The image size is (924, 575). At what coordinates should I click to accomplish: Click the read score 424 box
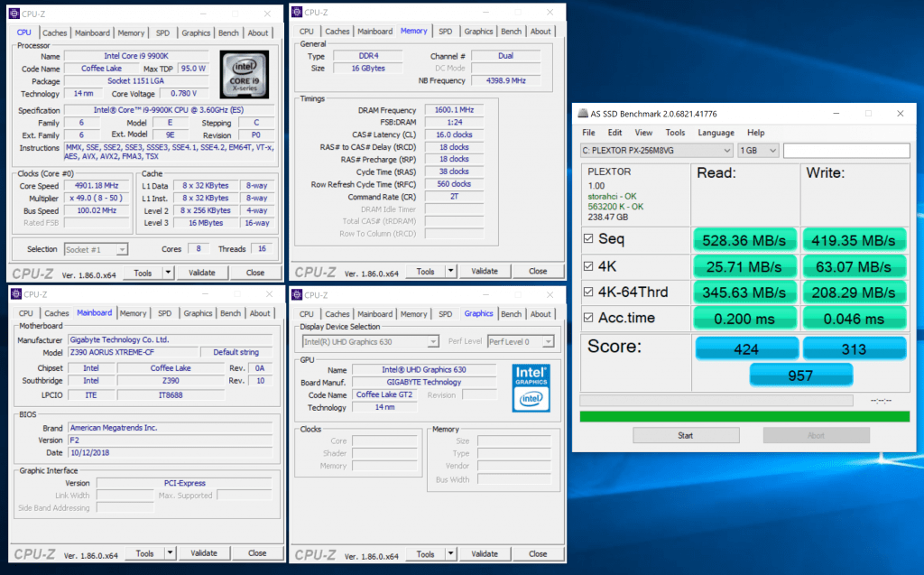click(746, 348)
